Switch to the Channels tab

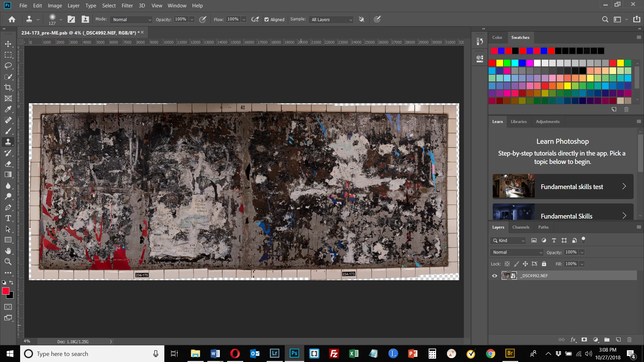[x=521, y=227]
